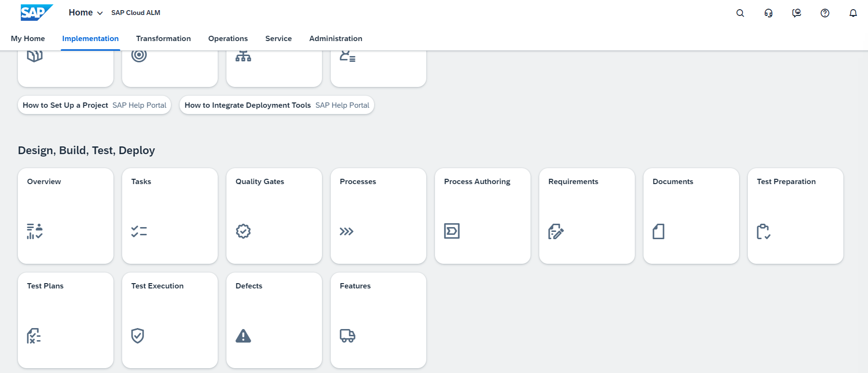This screenshot has width=868, height=373.
Task: Open the notifications bell icon
Action: tap(853, 13)
